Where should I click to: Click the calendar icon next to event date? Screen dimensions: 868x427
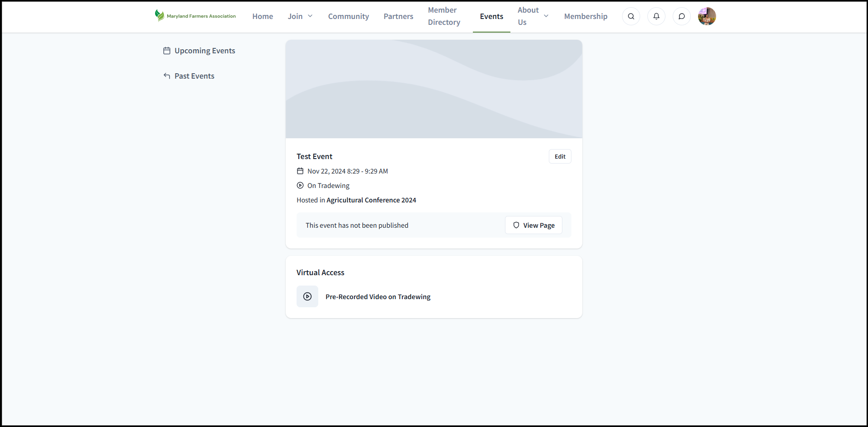(300, 171)
